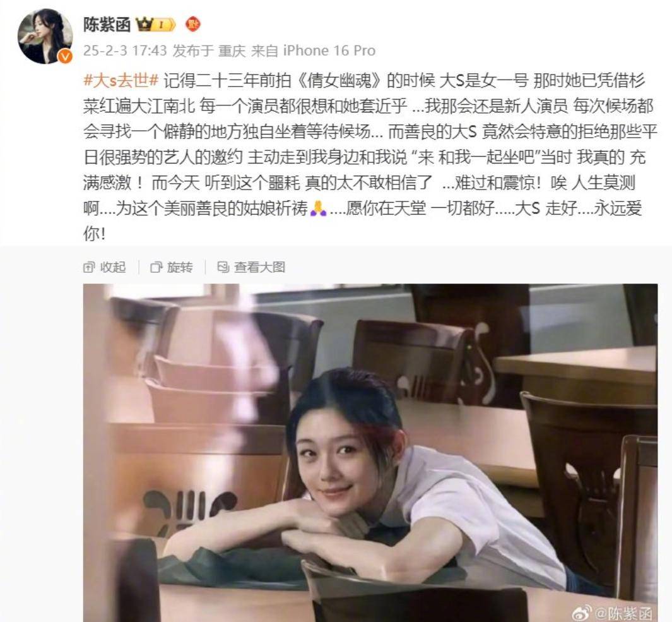Open 陈紫函's profile avatar

pos(45,37)
